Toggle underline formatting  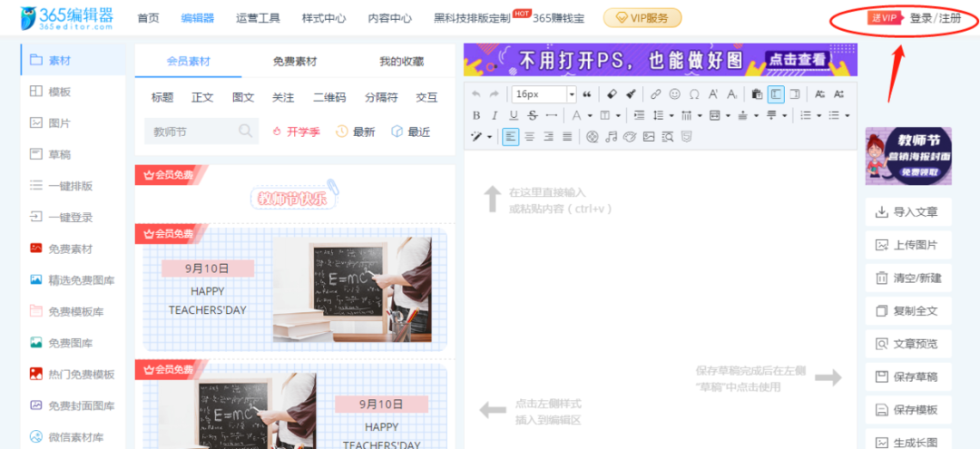(513, 115)
